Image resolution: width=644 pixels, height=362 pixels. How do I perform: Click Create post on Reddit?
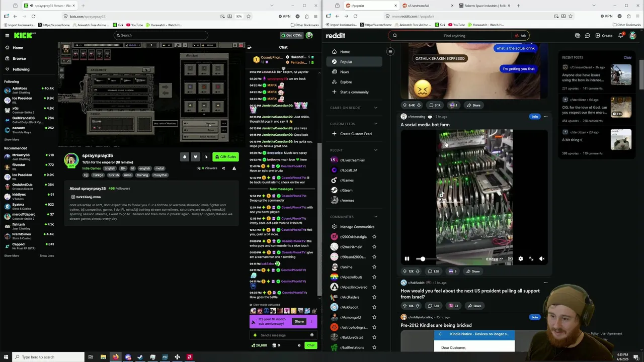pyautogui.click(x=604, y=36)
